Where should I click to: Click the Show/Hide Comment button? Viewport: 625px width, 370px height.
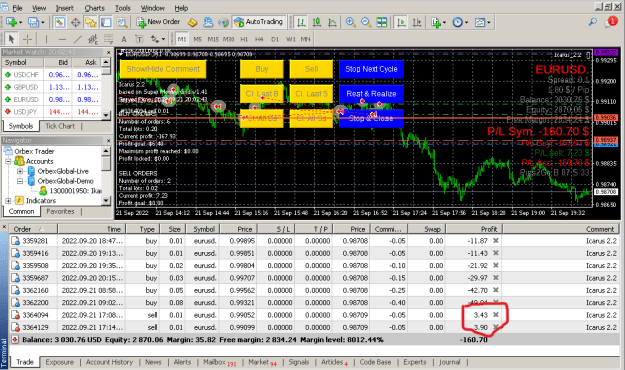click(163, 69)
